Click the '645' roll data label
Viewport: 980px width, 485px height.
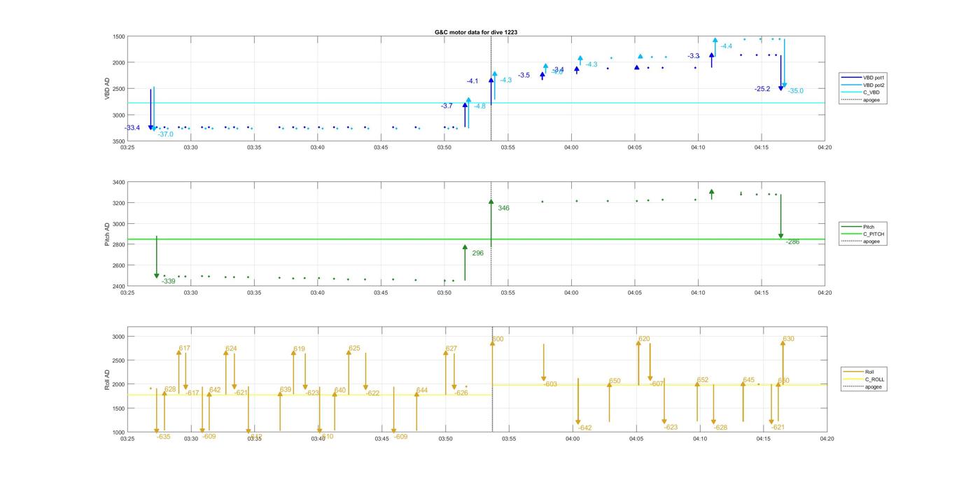click(749, 381)
